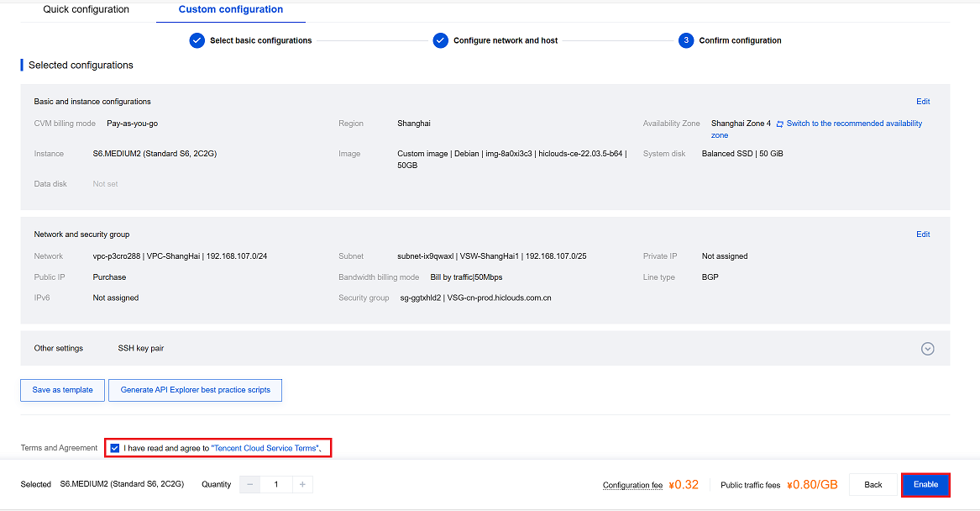Click the Pay-as-you-go billing mode value
Screen dimensions: 980x511
[x=133, y=124]
